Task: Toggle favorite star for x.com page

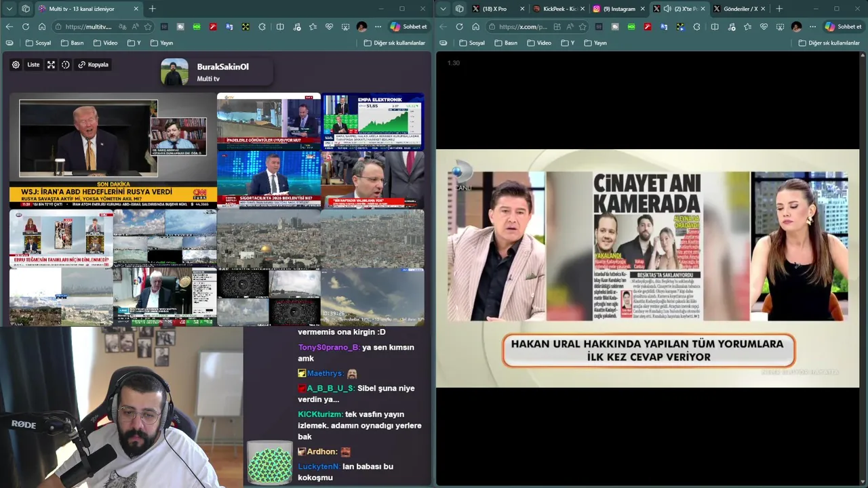Action: (x=583, y=26)
